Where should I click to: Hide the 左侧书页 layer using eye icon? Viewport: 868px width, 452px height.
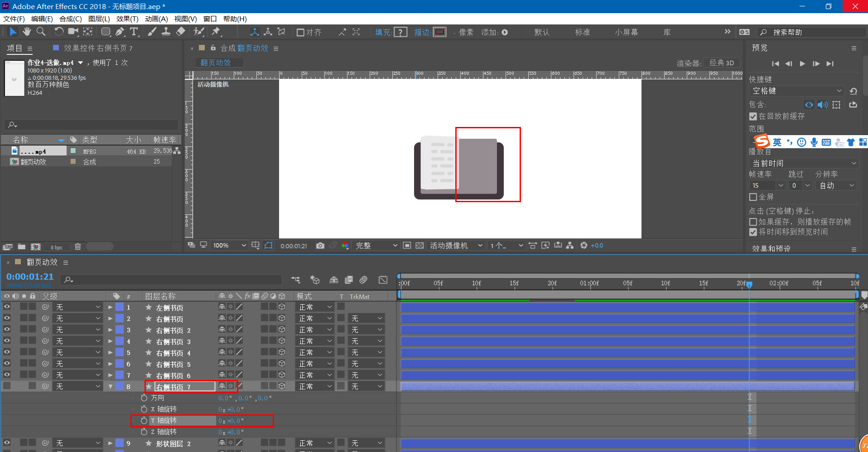(7, 307)
